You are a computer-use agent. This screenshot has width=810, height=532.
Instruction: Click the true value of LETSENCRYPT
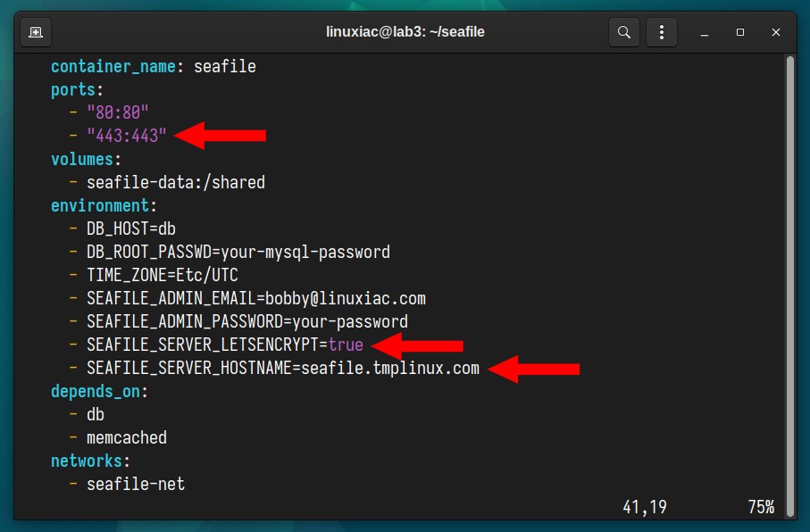[346, 345]
